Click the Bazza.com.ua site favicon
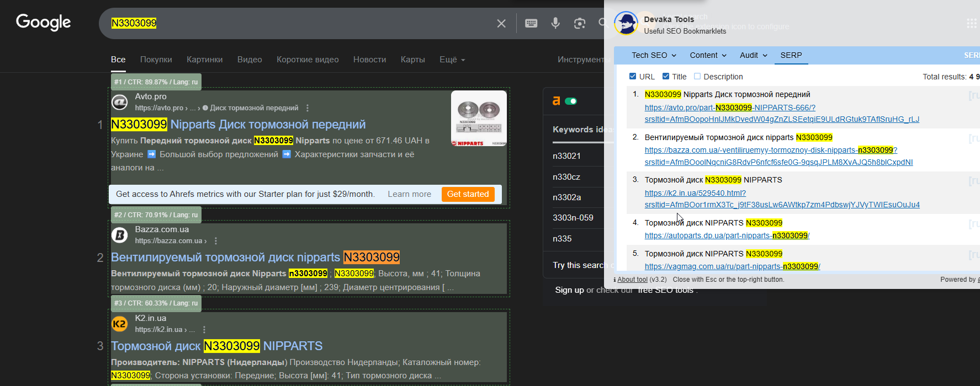Viewport: 980px width, 386px height. (120, 235)
